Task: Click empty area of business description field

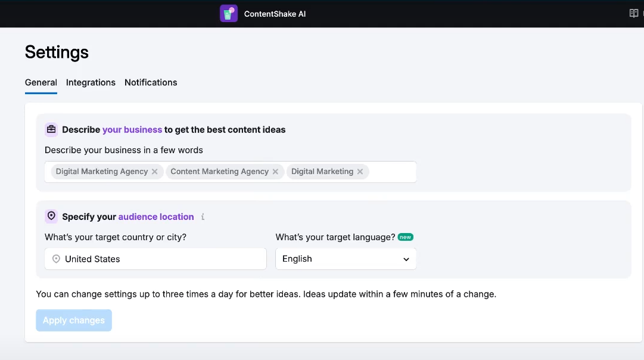Action: pos(392,172)
